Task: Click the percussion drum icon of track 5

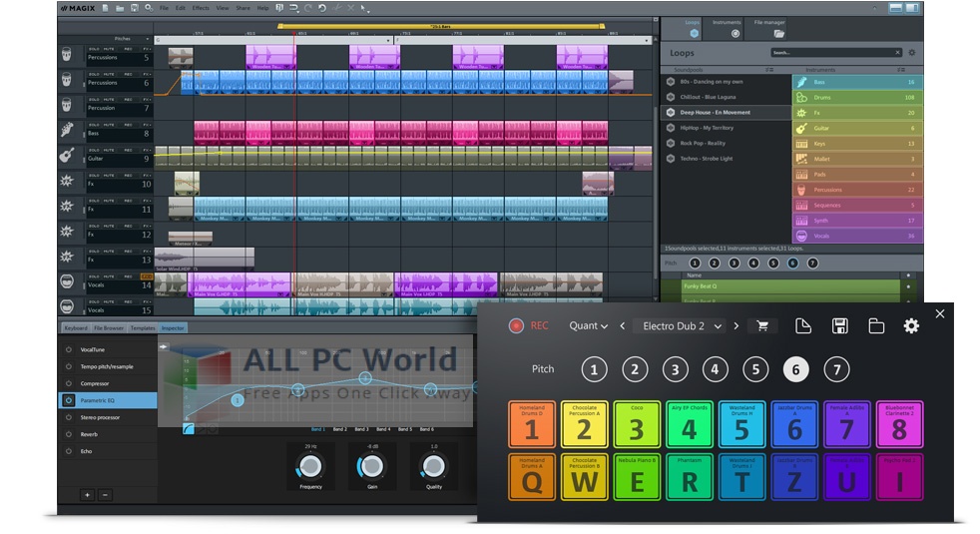Action: (67, 55)
